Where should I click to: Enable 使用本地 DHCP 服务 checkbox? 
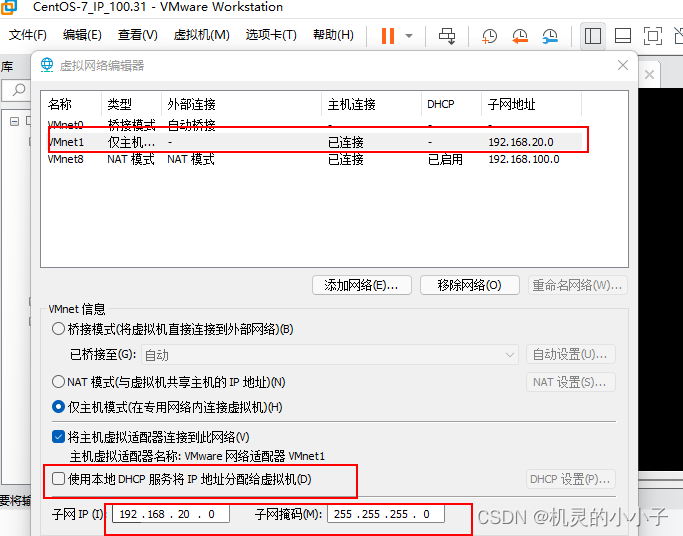point(58,479)
